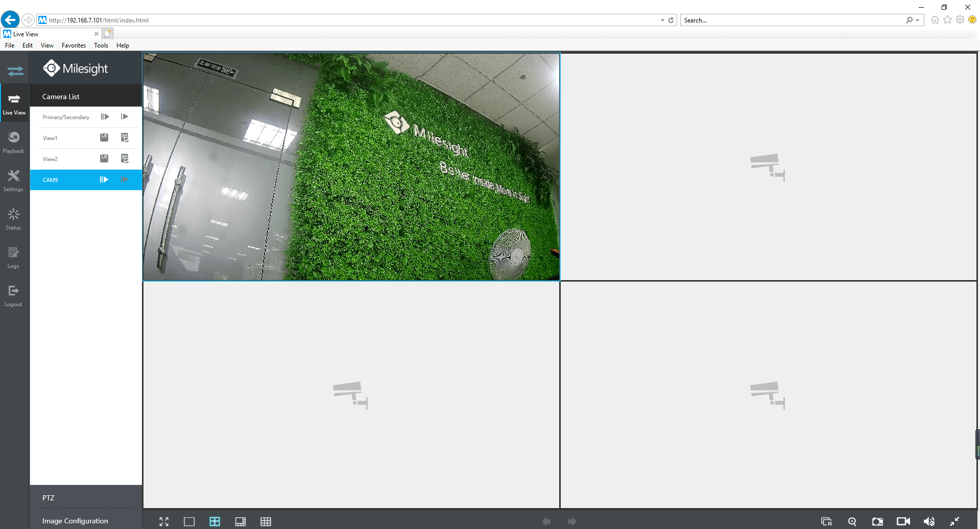Switch to four window layout
Viewport: 980px width, 529px height.
pyautogui.click(x=215, y=521)
